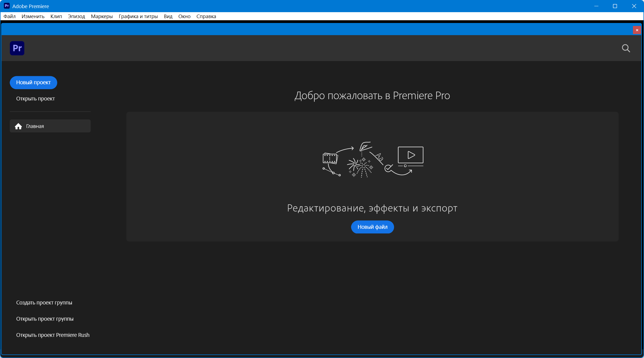Click Открыть проект группы
The height and width of the screenshot is (358, 644).
point(45,319)
